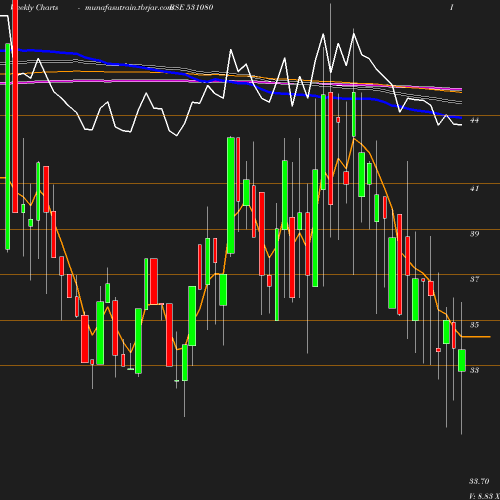
Task: Click the munafasutra website watermark text
Action: click(128, 7)
